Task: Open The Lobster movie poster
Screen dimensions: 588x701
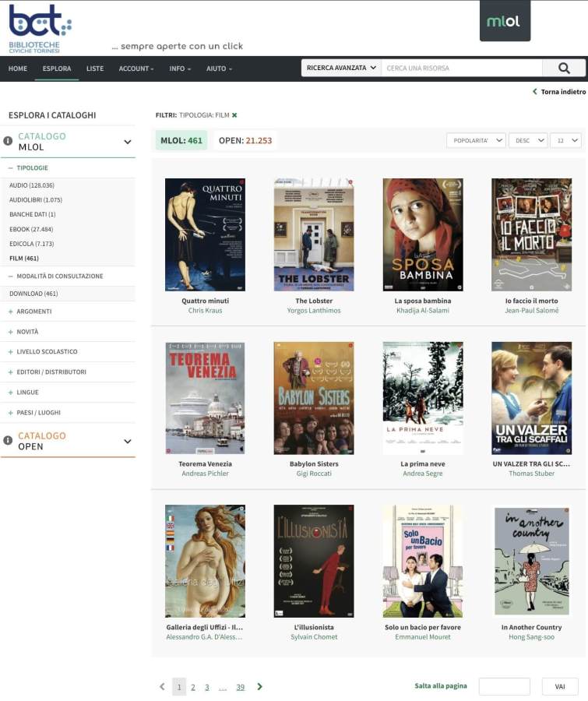Action: [314, 234]
